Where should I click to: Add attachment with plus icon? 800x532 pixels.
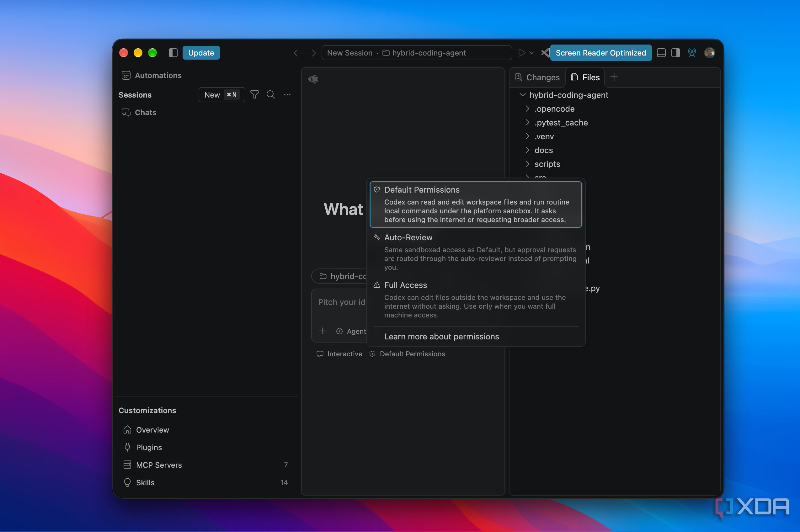(322, 331)
